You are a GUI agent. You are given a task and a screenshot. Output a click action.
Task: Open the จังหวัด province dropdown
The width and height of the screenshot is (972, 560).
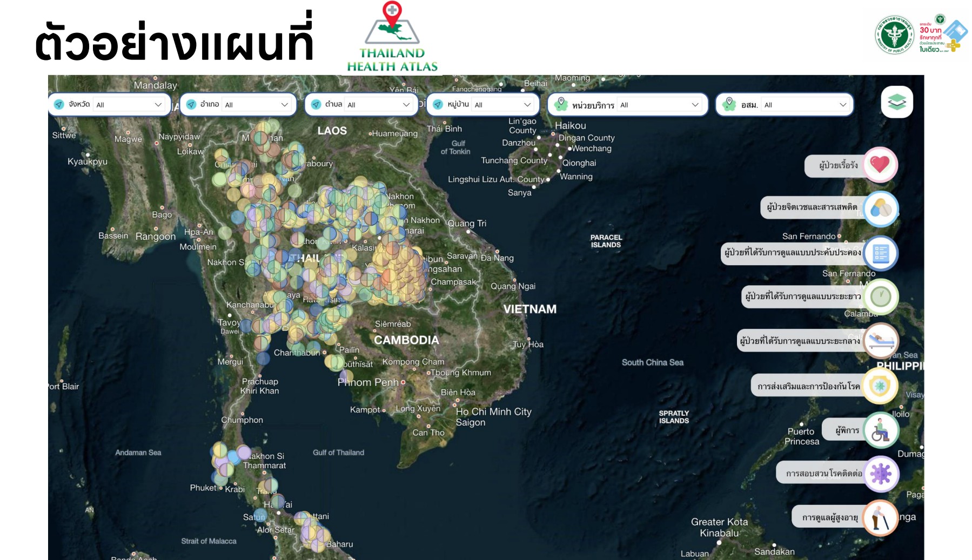coord(110,104)
